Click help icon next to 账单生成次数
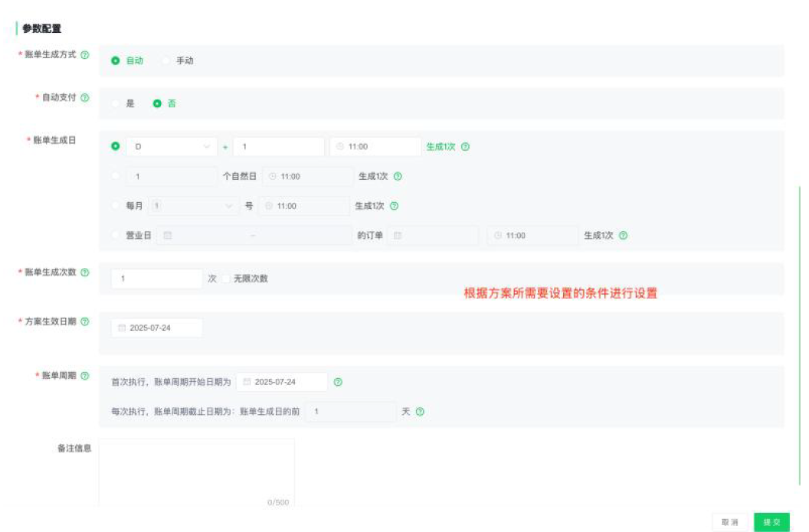The width and height of the screenshot is (809, 532). (x=84, y=273)
